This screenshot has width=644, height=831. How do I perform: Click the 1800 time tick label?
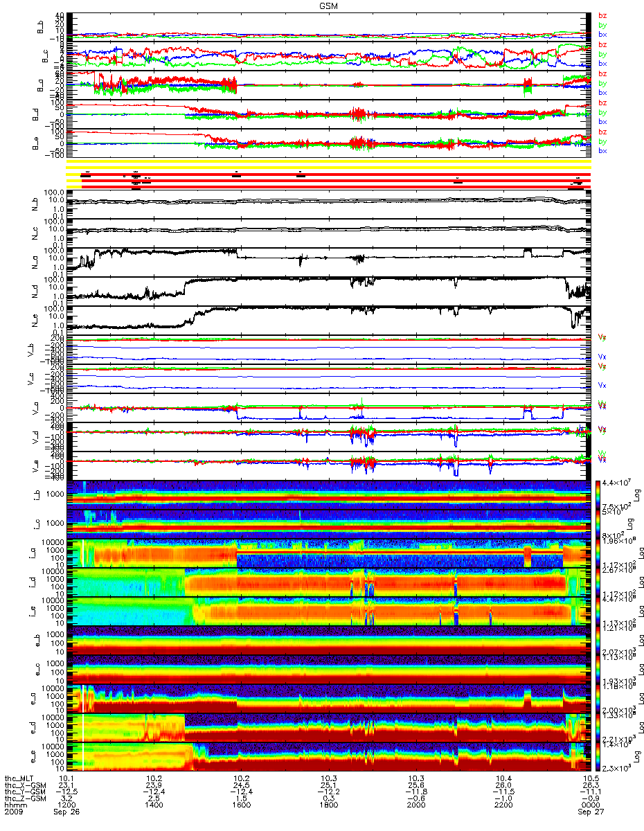pos(328,806)
